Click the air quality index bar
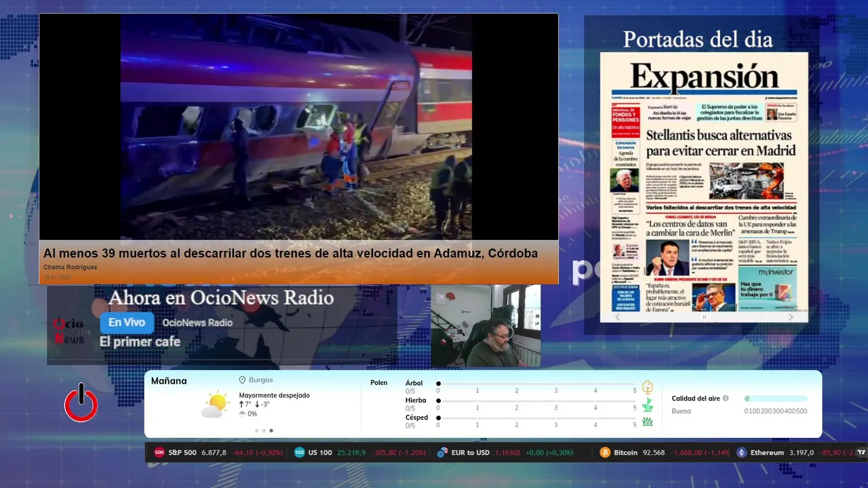 tap(776, 399)
